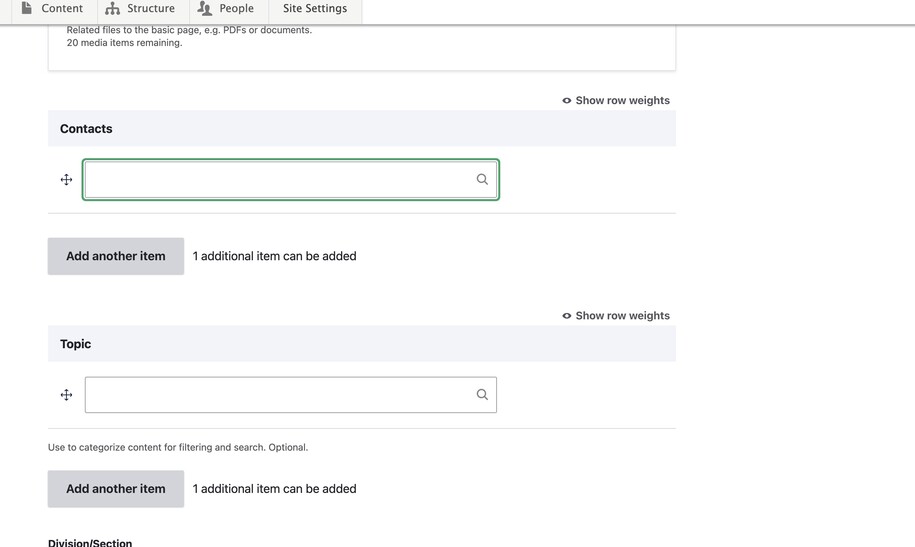This screenshot has width=915, height=547.
Task: Focus the Topic autocomplete field
Action: tap(278, 395)
